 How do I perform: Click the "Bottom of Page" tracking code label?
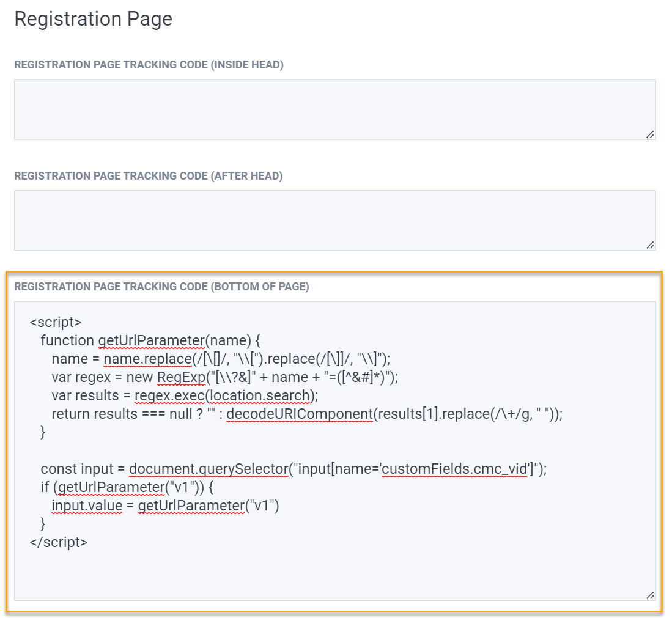coord(161,287)
